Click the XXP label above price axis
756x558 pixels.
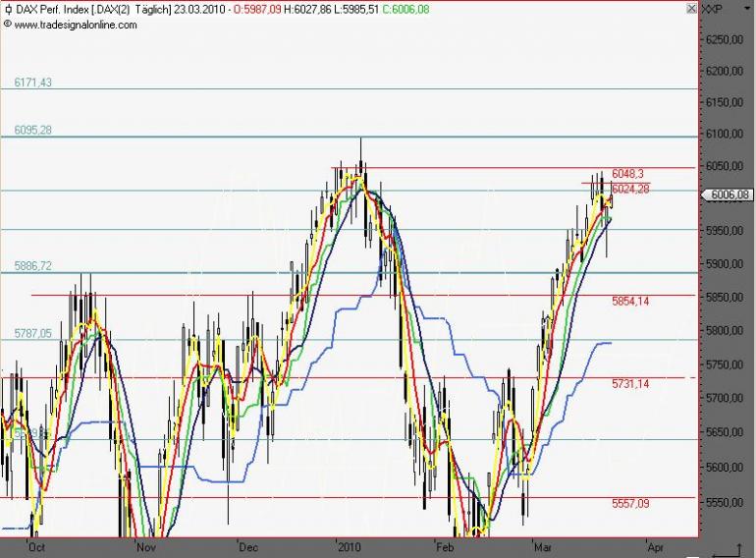tap(712, 9)
